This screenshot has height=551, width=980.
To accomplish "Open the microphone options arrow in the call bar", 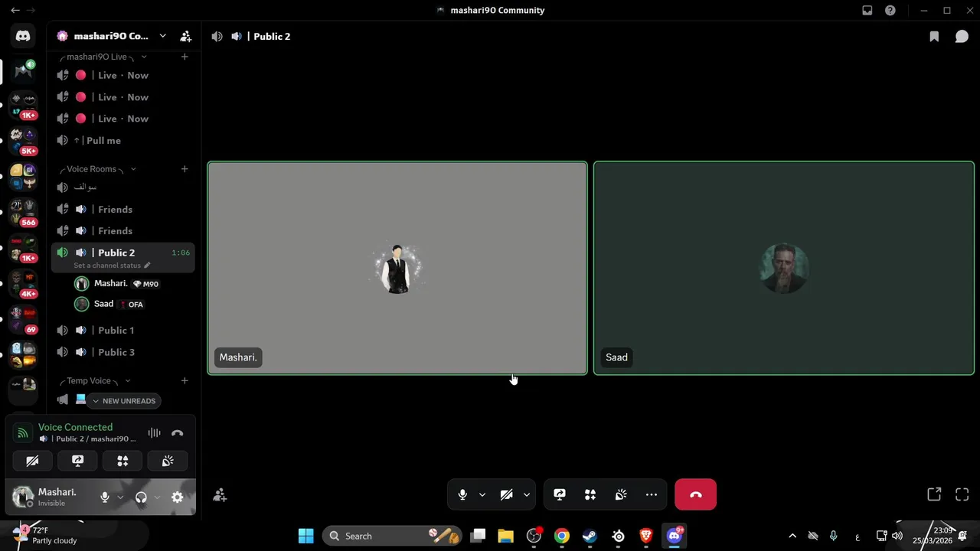I will pyautogui.click(x=482, y=494).
